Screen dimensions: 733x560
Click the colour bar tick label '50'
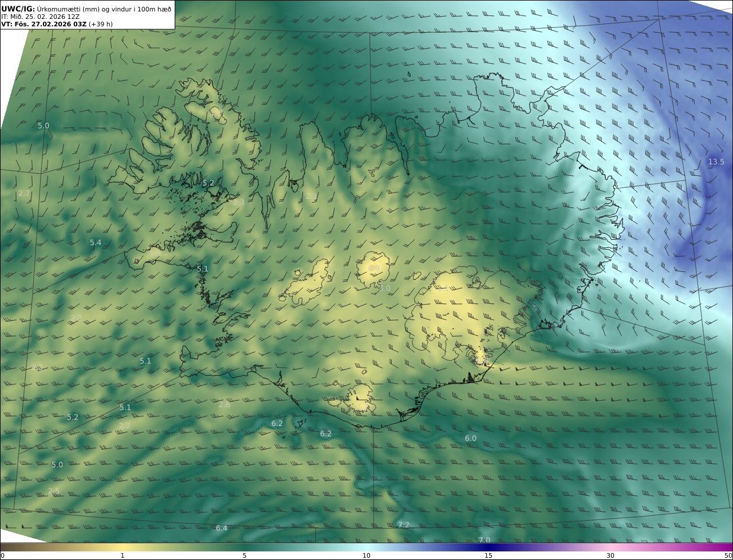point(728,555)
